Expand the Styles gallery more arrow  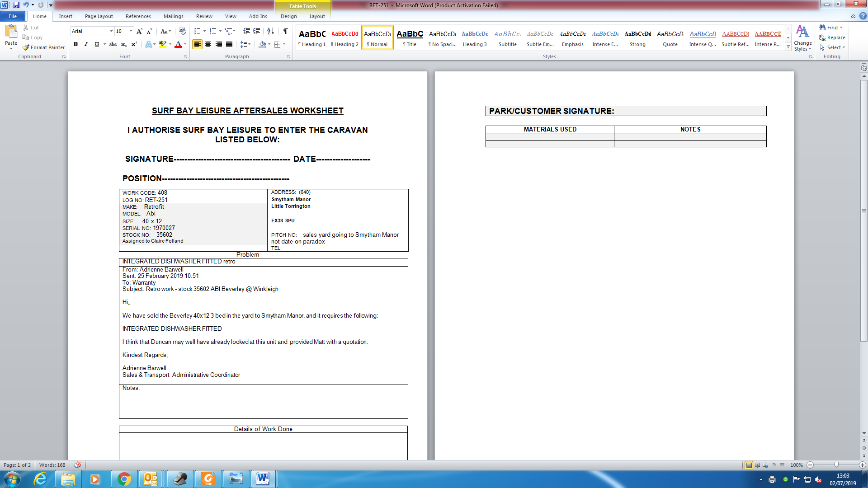coord(788,47)
